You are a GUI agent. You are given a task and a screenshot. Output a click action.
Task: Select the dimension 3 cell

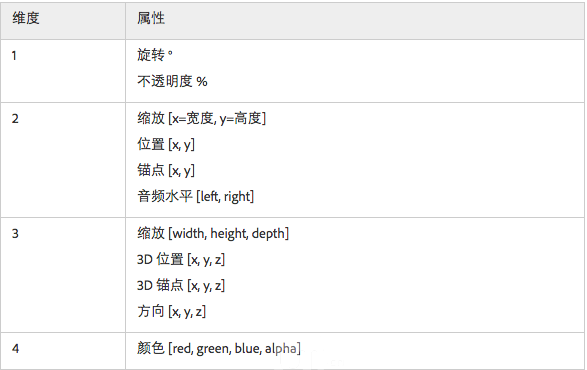pyautogui.click(x=63, y=275)
